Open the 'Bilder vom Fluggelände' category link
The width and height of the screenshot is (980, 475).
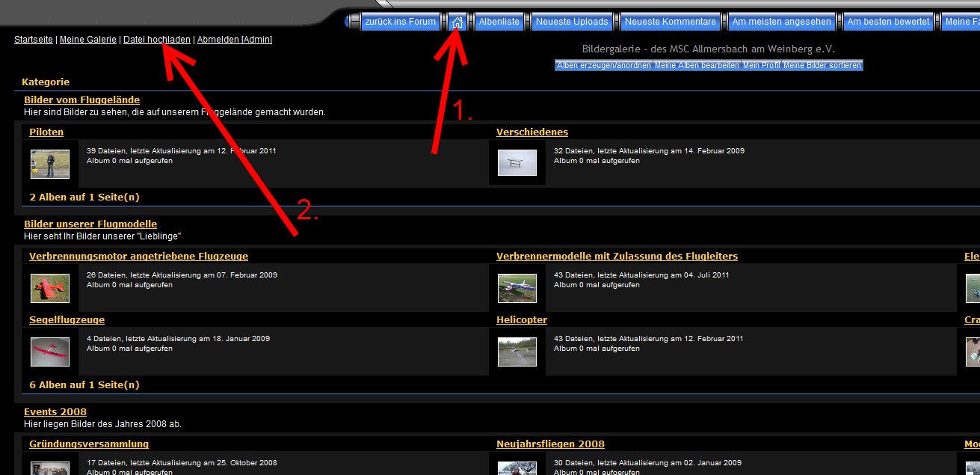[x=81, y=100]
